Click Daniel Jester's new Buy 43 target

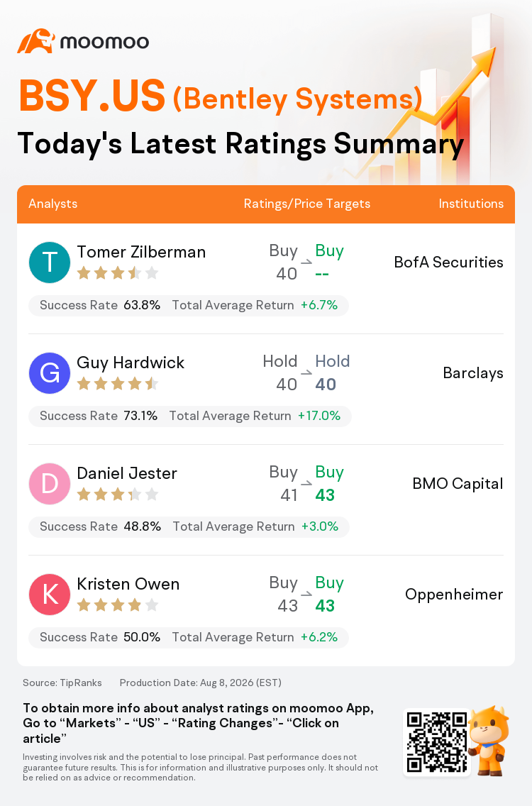[329, 484]
